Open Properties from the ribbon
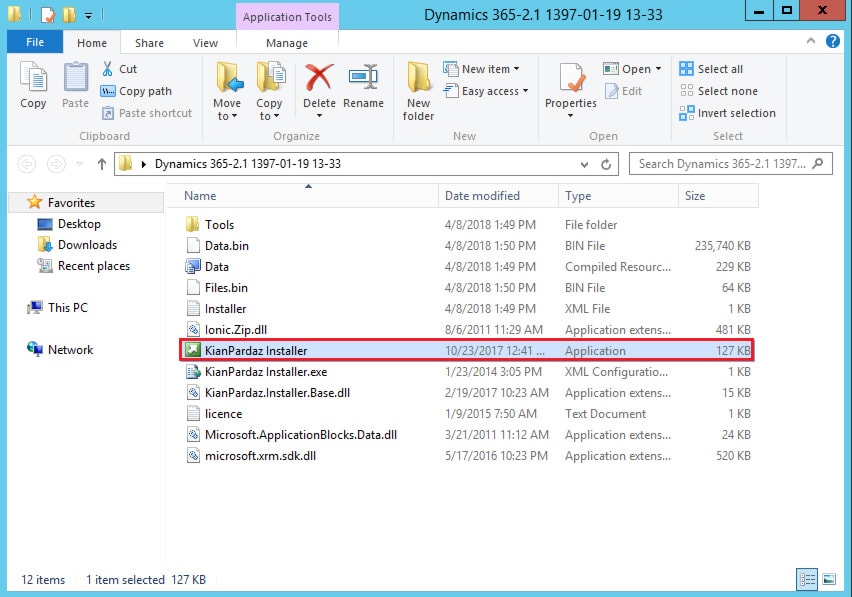 (571, 90)
